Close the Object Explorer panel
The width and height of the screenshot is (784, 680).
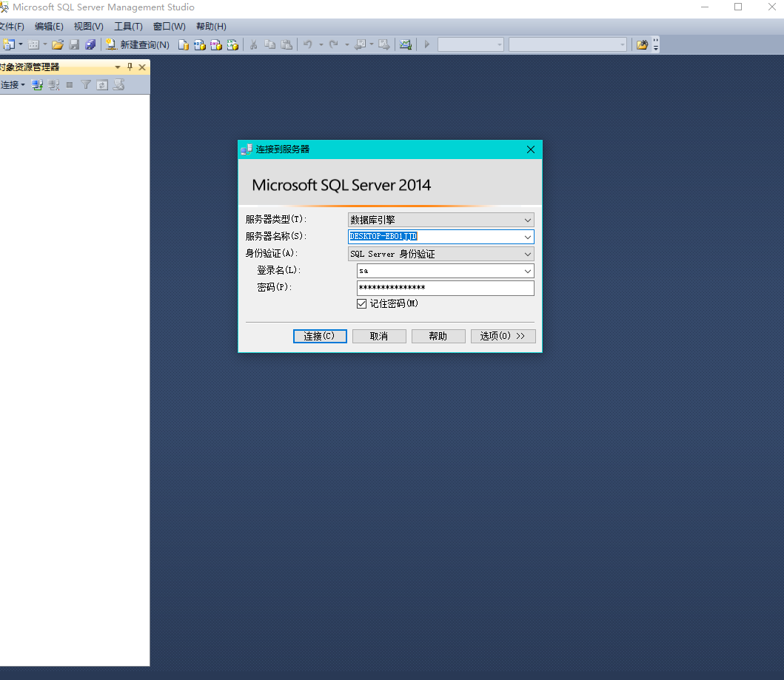142,67
